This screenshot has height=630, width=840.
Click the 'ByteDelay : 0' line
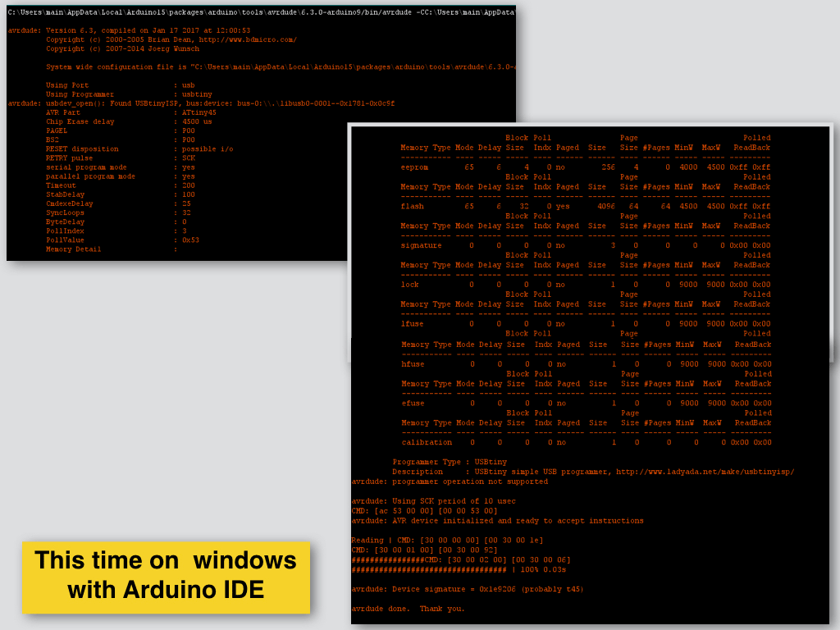tap(116, 221)
